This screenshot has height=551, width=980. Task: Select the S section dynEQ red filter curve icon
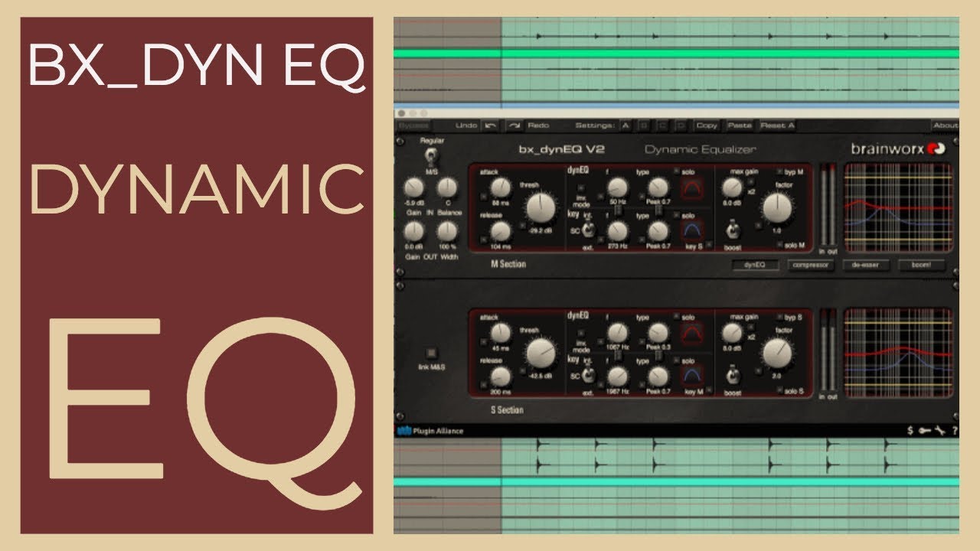coord(692,333)
